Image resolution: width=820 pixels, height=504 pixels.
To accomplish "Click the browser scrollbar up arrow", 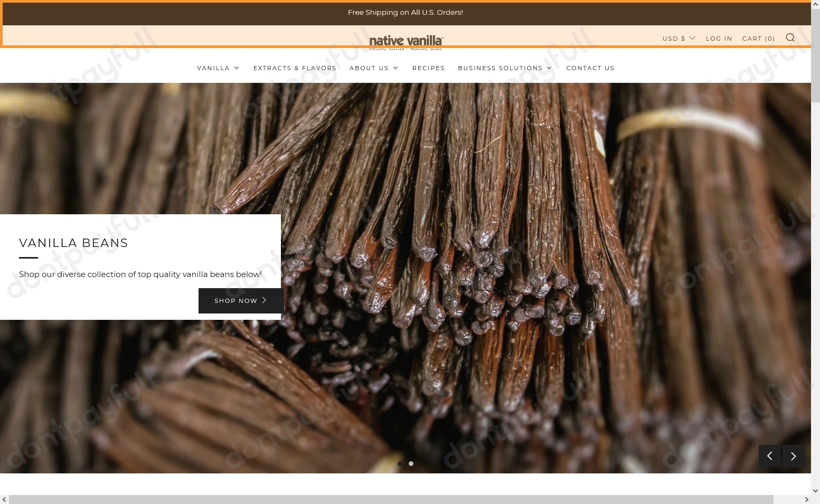I will [815, 4].
